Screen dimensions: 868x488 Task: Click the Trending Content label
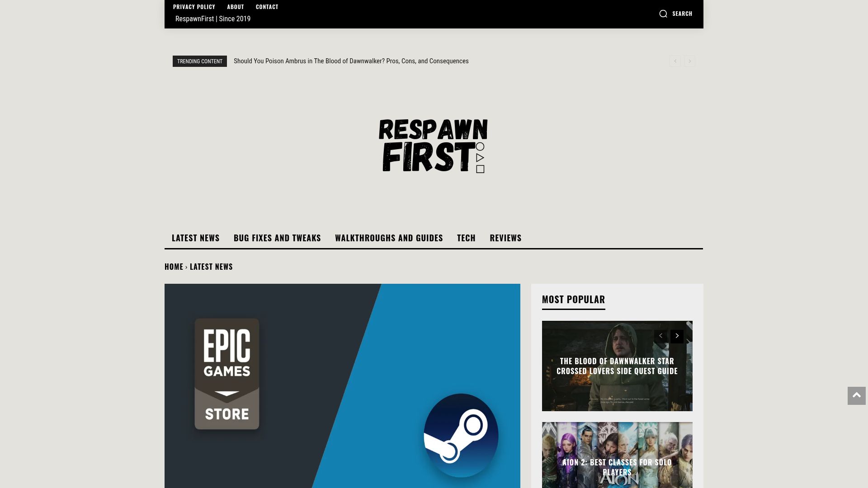199,61
